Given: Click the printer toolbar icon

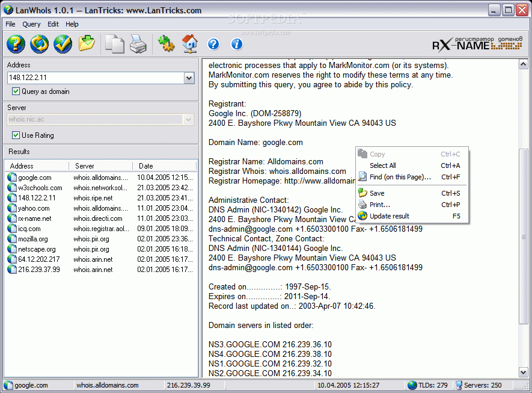Looking at the screenshot, I should pyautogui.click(x=138, y=44).
